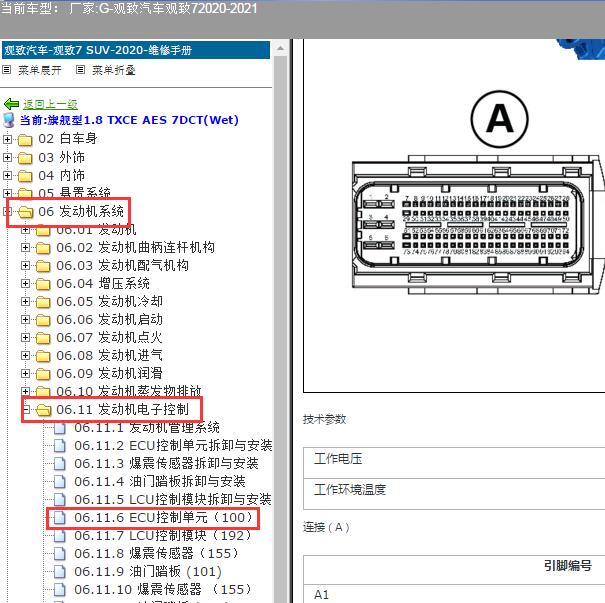Click the 03 外饰 folder icon

coord(25,158)
